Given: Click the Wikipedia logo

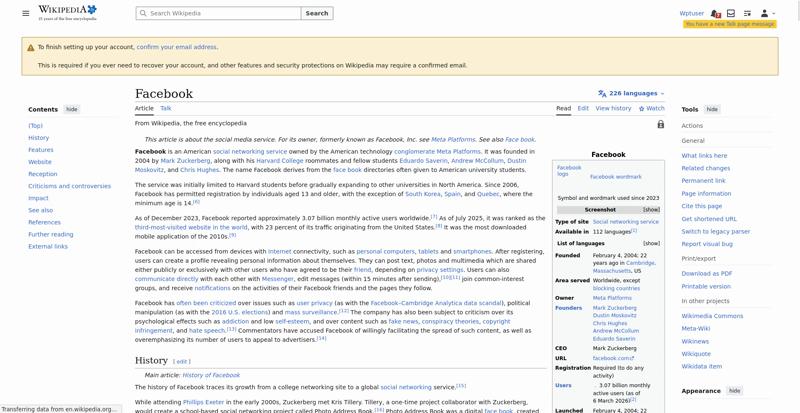Looking at the screenshot, I should coord(67,13).
